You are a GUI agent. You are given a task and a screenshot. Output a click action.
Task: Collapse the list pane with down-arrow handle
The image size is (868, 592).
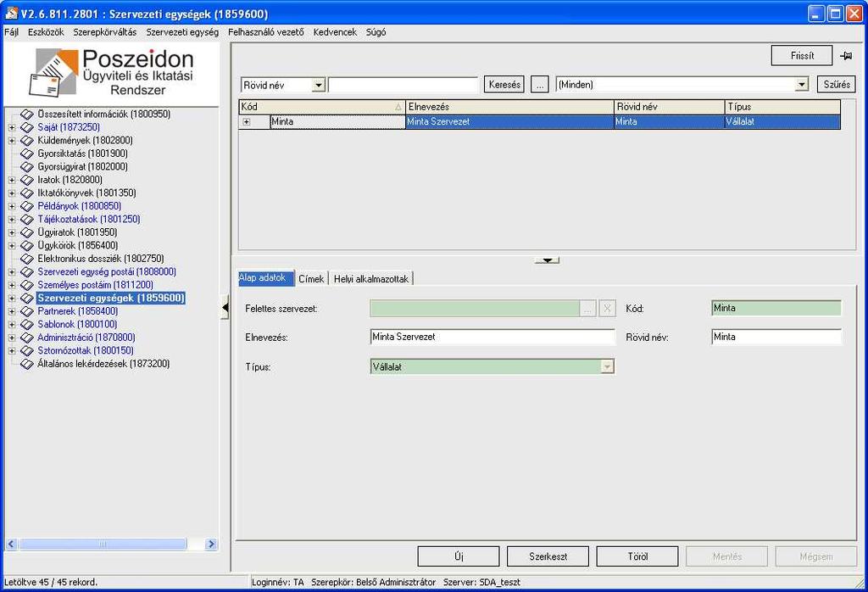[x=547, y=260]
